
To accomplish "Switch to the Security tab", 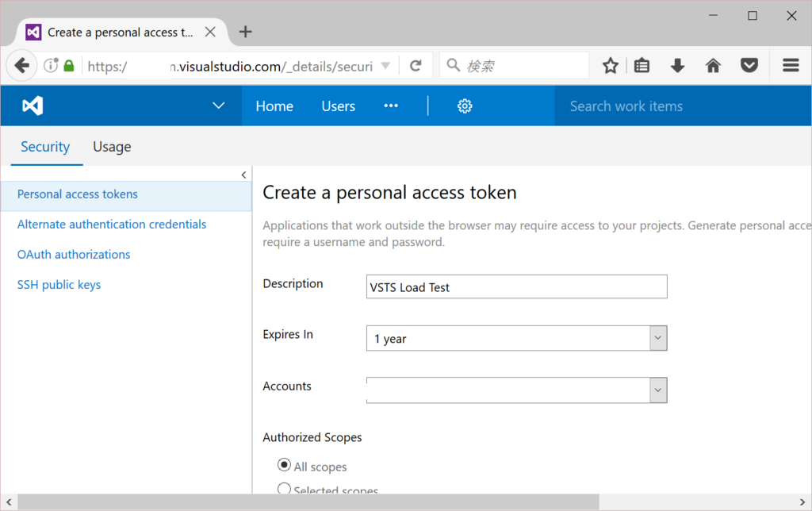I will pos(45,147).
